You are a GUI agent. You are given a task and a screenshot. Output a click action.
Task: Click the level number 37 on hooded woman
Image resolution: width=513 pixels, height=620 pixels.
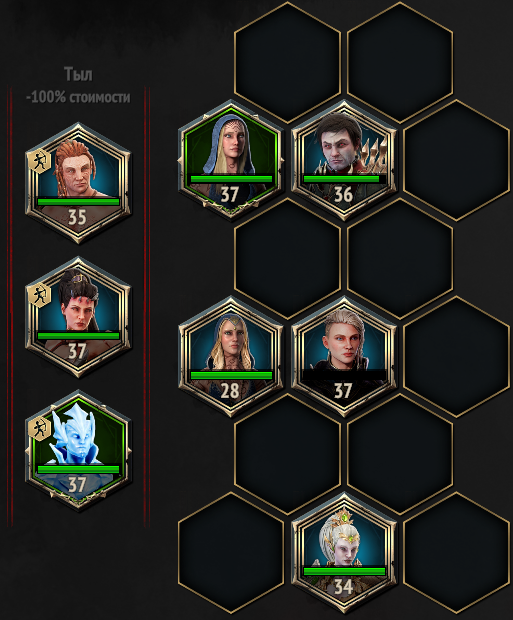click(229, 195)
